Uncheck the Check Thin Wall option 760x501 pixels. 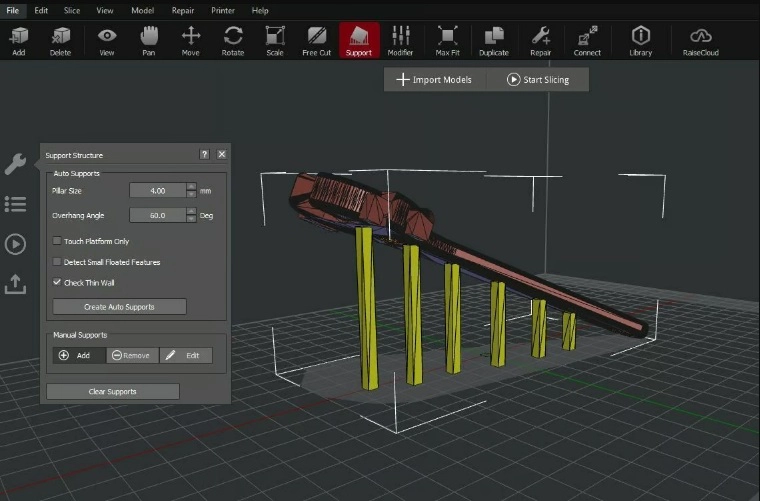click(x=57, y=282)
